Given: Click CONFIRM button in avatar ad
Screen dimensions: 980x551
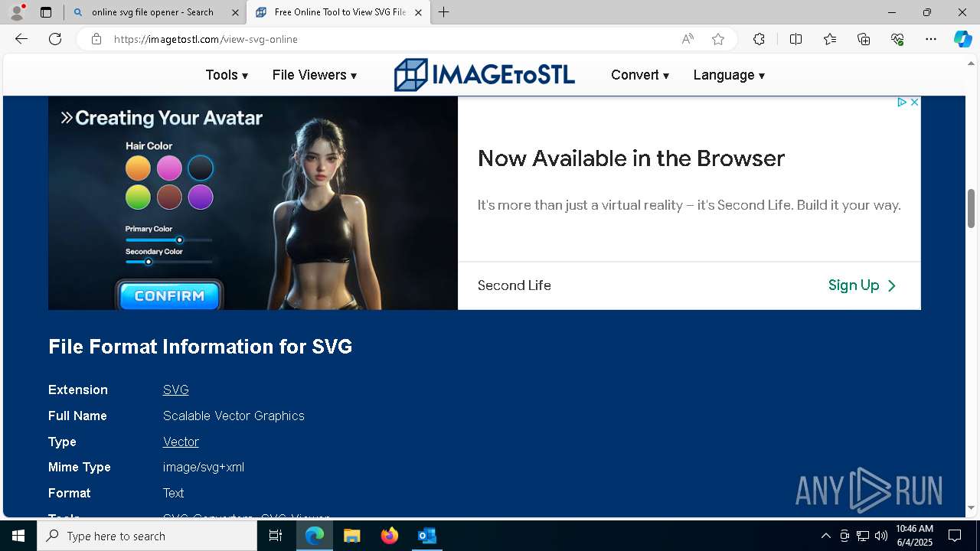Looking at the screenshot, I should tap(169, 295).
